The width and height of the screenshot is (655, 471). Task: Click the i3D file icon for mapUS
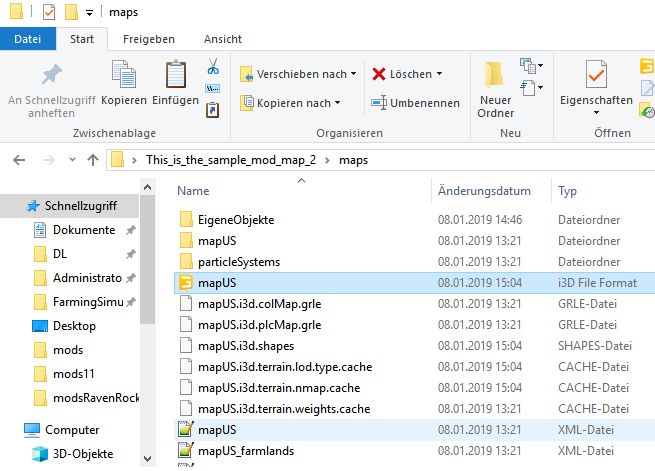(x=186, y=283)
